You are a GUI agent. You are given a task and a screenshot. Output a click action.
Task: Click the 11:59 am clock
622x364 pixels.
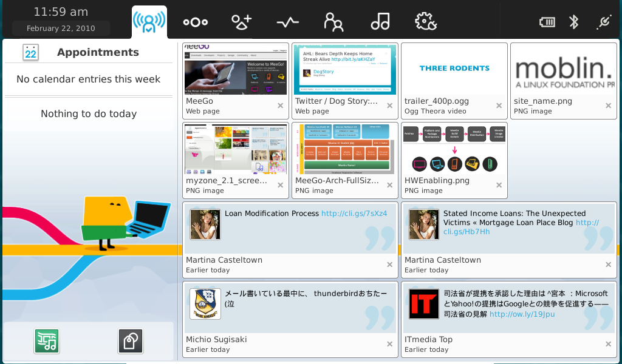61,12
